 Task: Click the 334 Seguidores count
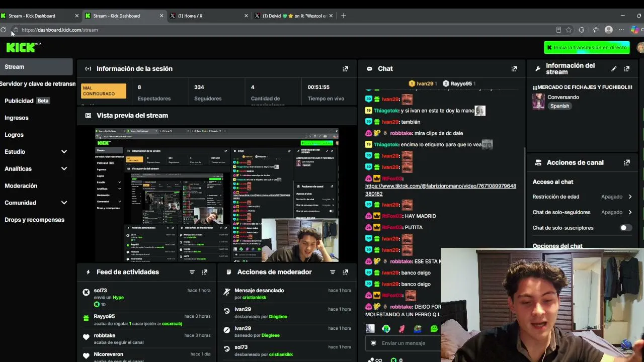point(207,93)
